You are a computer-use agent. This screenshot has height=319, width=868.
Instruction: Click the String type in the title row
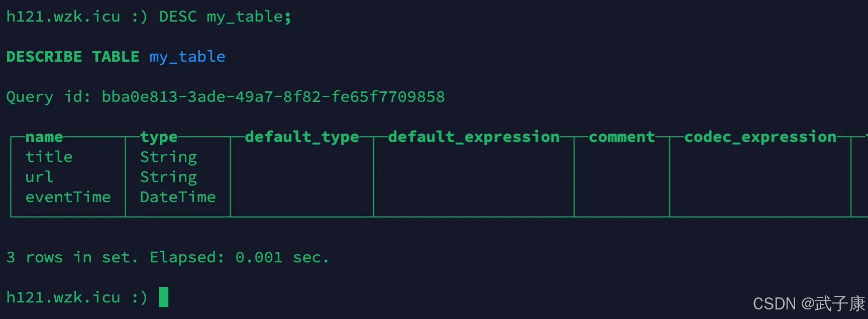pos(168,157)
